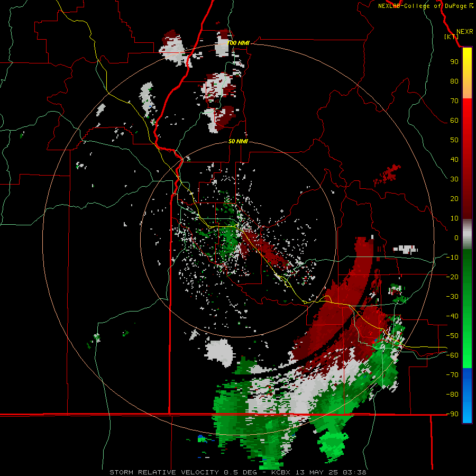The image size is (476, 476).
Task: Click the positive 10 scale label
Action: click(x=454, y=218)
